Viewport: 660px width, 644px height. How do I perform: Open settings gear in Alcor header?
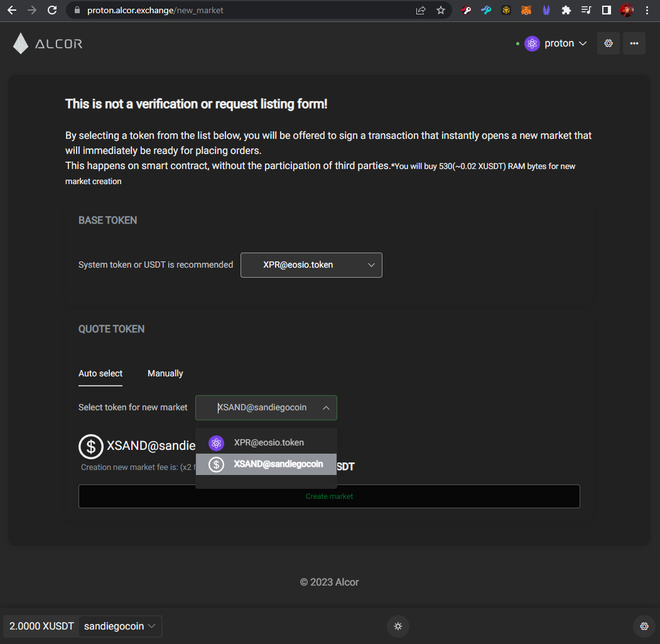pyautogui.click(x=609, y=43)
